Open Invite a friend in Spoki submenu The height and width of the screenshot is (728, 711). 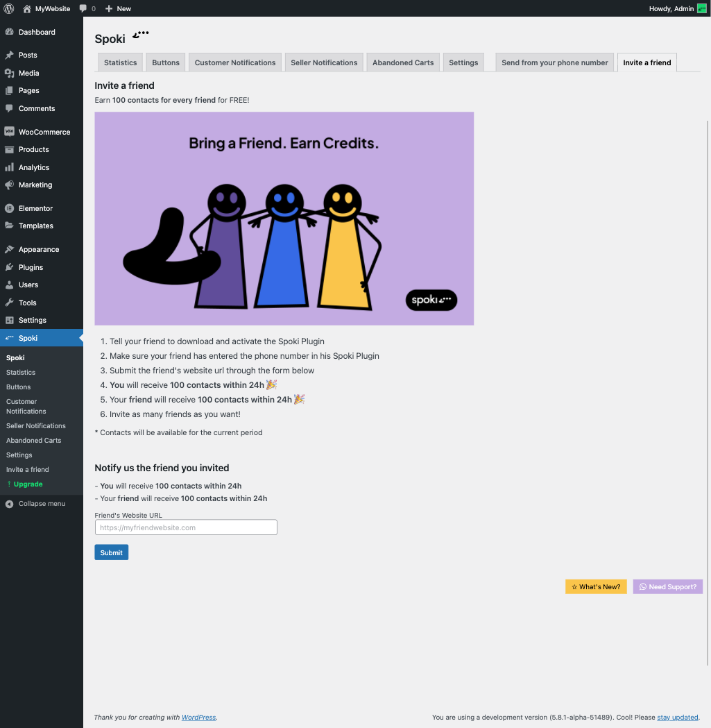[27, 469]
